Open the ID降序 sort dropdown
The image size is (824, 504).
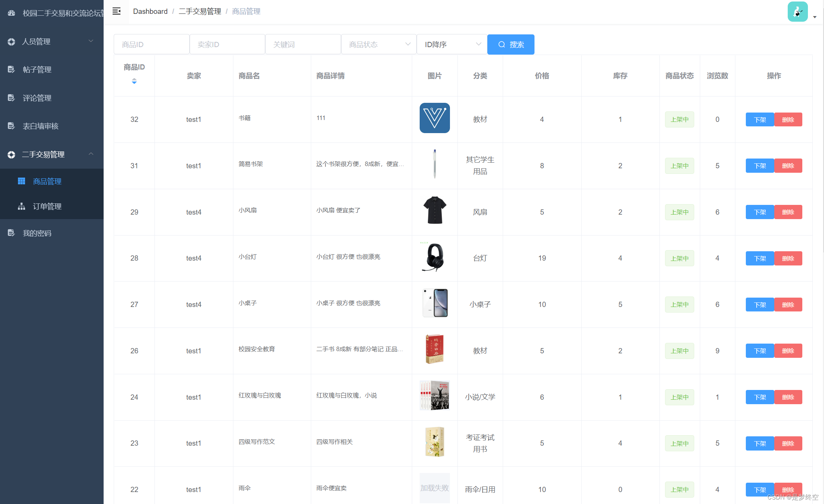coord(452,44)
